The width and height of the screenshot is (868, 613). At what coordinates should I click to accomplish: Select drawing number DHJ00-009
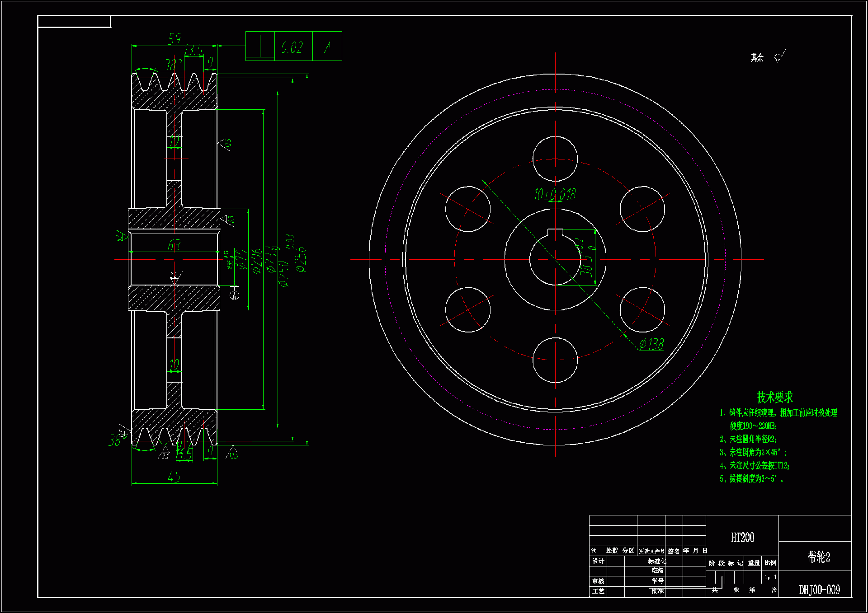click(x=819, y=590)
